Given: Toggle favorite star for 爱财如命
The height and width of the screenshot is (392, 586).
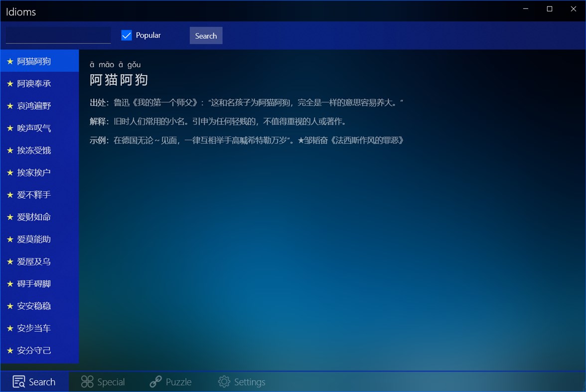Looking at the screenshot, I should coord(10,217).
